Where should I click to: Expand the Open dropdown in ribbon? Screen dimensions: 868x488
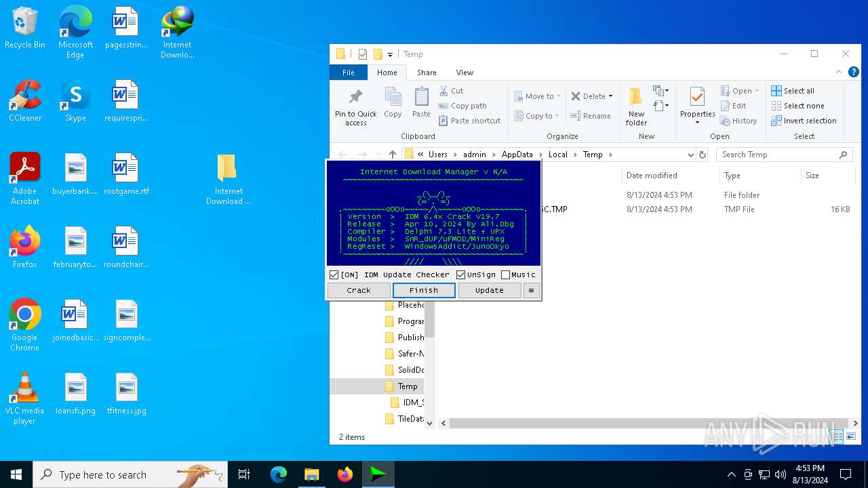tap(757, 91)
